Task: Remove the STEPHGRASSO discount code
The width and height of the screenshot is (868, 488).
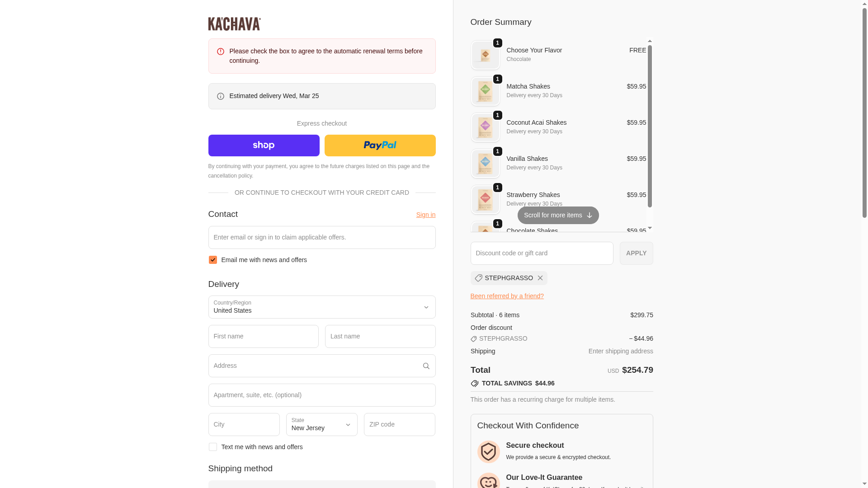Action: 540,278
